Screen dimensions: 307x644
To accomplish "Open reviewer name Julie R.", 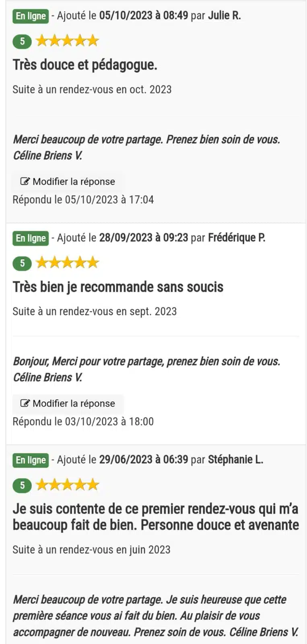I will pyautogui.click(x=225, y=16).
